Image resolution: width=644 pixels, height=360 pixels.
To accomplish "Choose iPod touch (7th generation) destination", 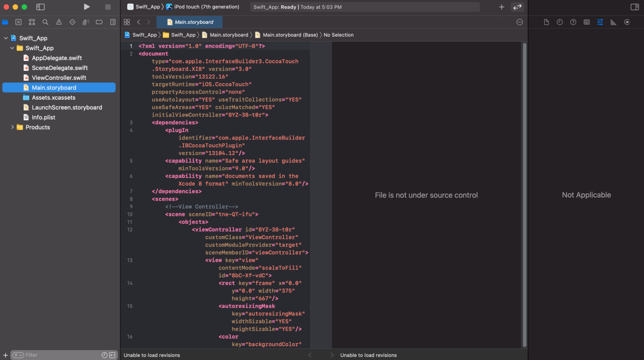I will [203, 7].
